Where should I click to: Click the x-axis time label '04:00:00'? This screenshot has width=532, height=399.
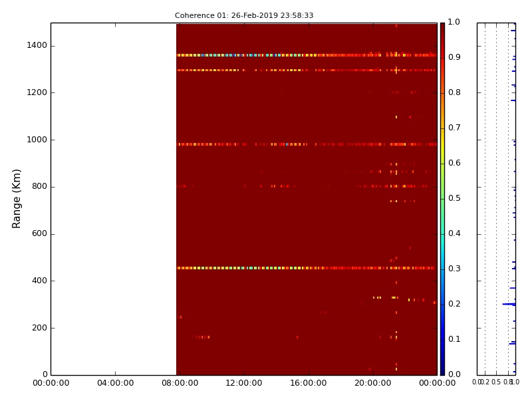point(115,383)
